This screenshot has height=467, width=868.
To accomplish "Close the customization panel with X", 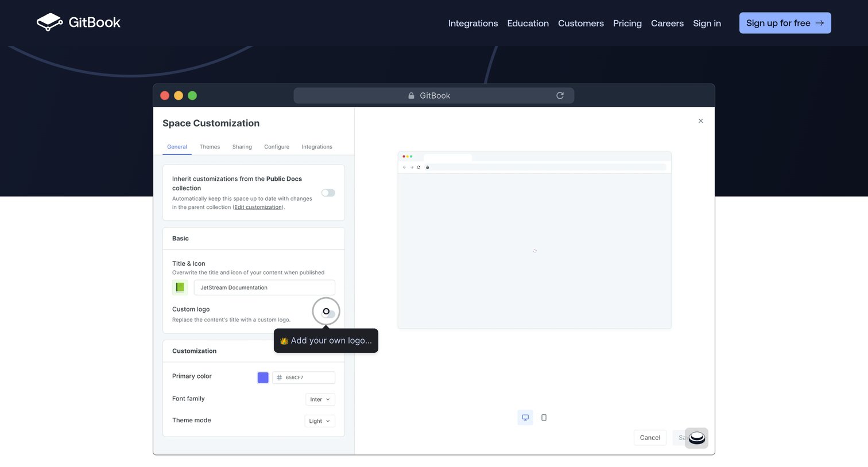I will 700,120.
